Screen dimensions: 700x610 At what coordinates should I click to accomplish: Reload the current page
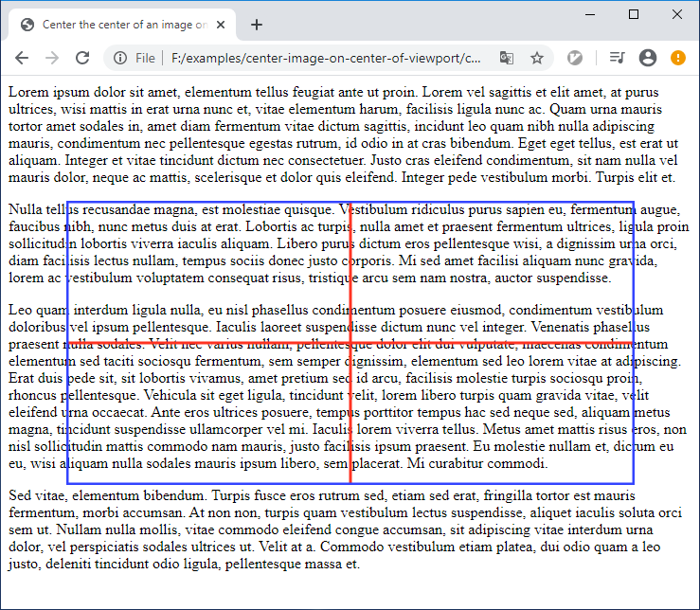pos(82,59)
